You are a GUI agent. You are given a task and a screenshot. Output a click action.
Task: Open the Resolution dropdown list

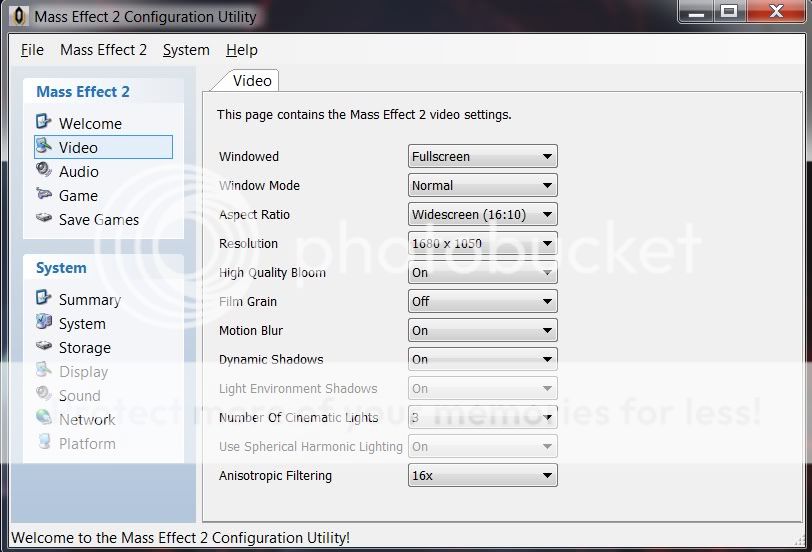[x=483, y=243]
